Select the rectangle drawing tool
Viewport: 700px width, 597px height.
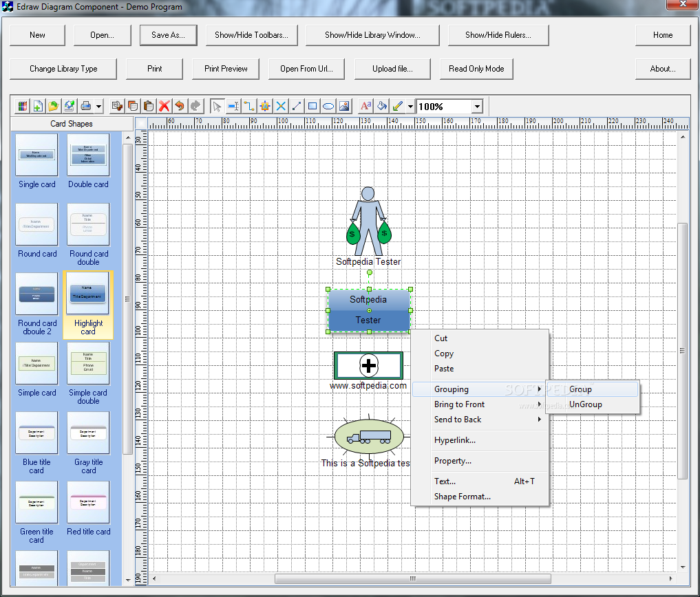(x=312, y=106)
